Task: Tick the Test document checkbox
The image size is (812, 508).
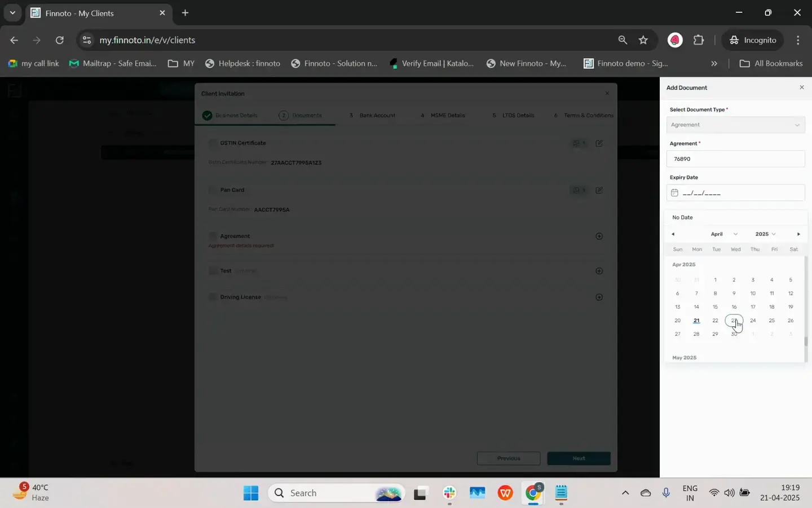Action: pos(213,271)
